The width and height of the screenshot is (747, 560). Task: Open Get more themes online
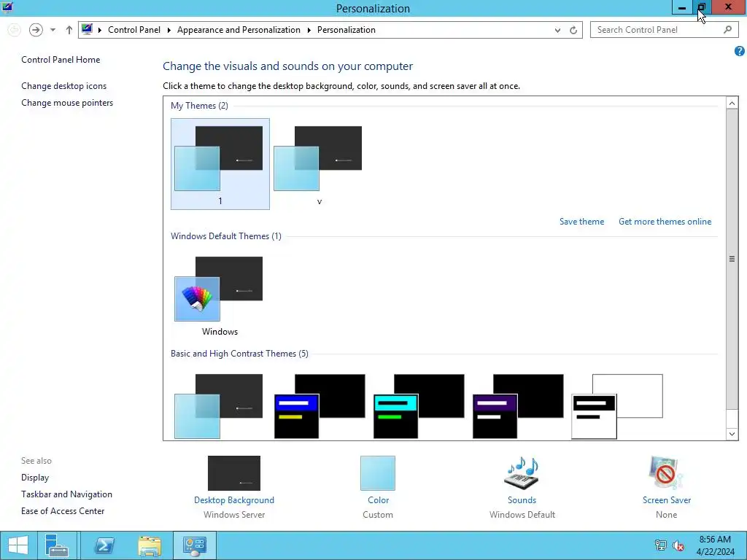coord(665,222)
